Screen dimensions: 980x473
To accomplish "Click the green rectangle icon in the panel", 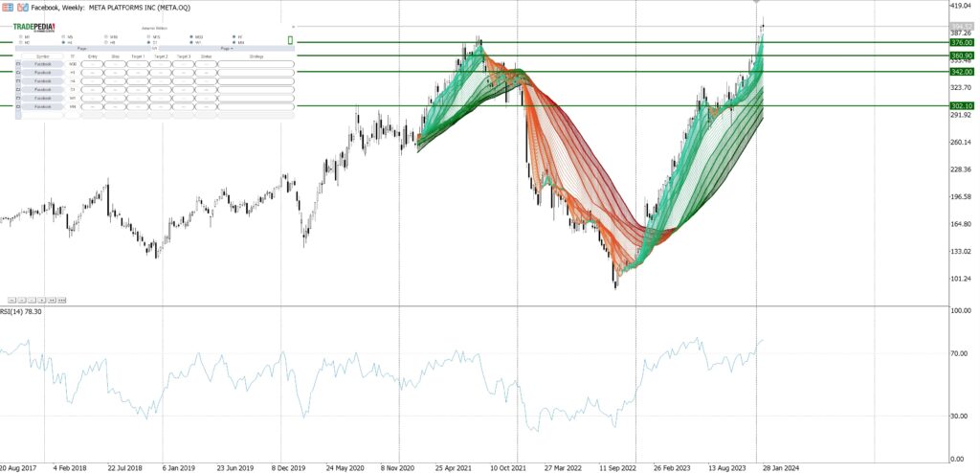I will [290, 40].
